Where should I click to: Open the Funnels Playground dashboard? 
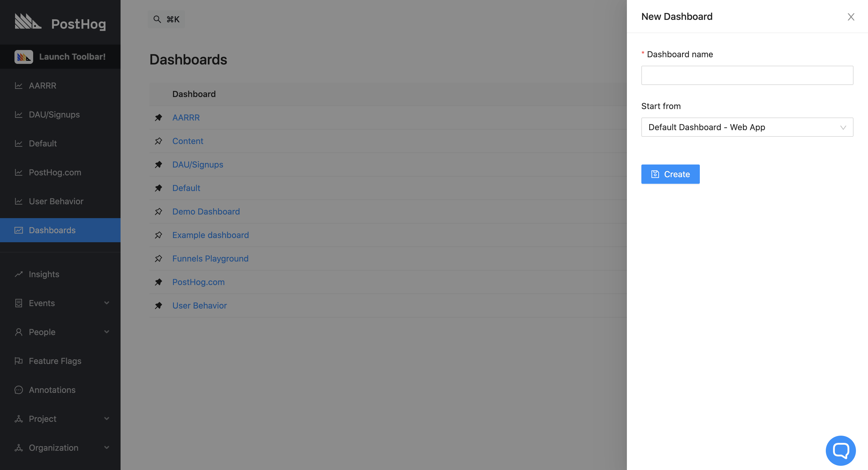(x=210, y=258)
